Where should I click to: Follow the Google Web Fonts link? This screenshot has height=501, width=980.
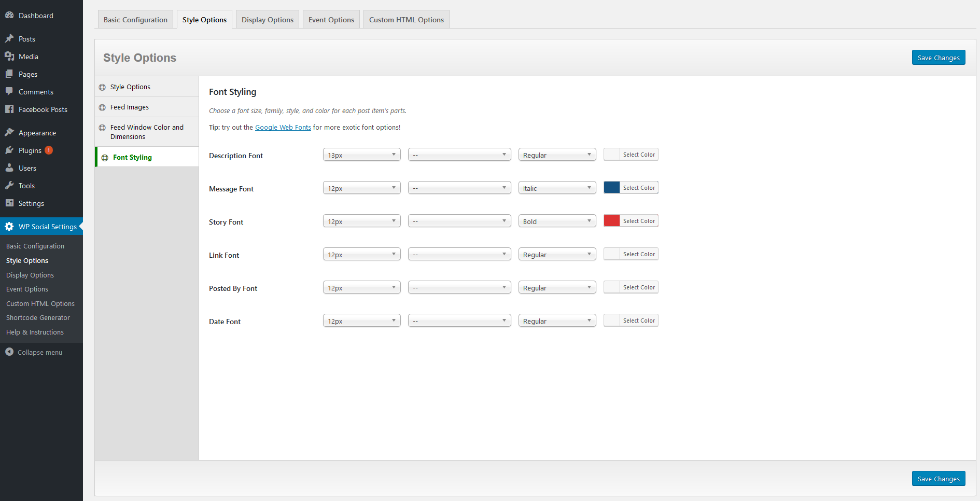[283, 128]
